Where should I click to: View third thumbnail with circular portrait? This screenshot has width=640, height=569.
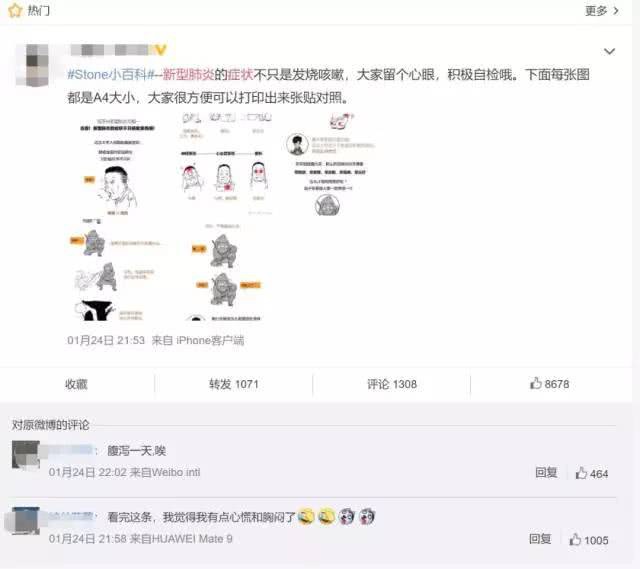[329, 165]
